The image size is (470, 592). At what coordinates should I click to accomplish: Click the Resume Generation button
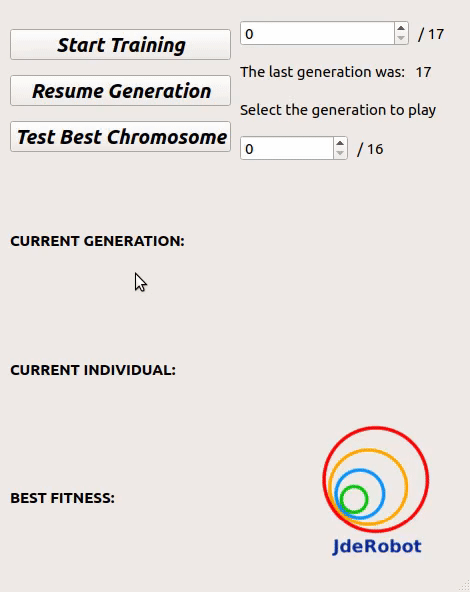coord(120,91)
